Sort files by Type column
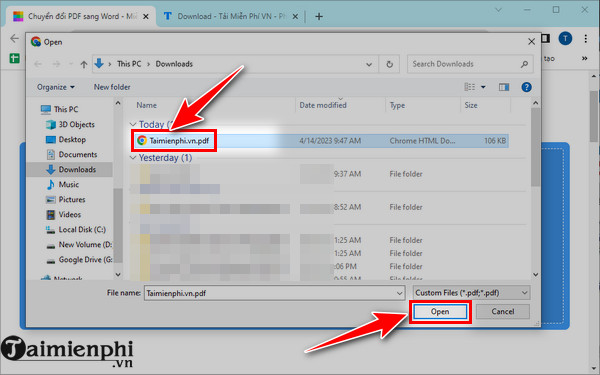The width and height of the screenshot is (600, 375). click(x=397, y=105)
